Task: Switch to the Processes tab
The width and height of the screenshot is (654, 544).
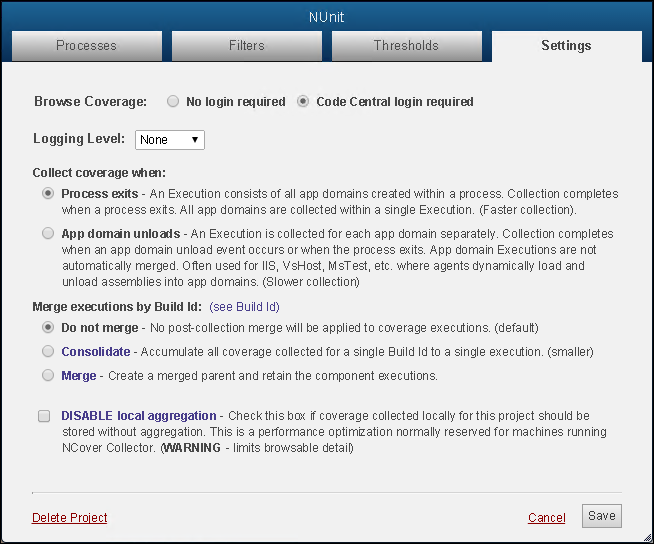Action: [x=87, y=45]
